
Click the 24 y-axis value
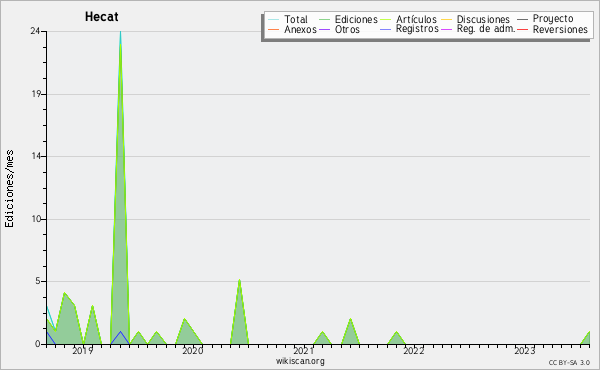[35, 31]
